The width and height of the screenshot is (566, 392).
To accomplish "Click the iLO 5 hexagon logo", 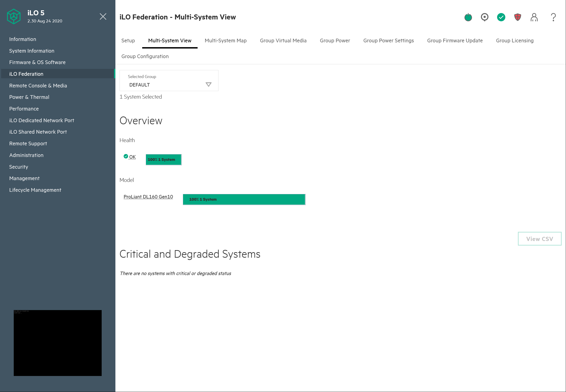I will point(14,16).
